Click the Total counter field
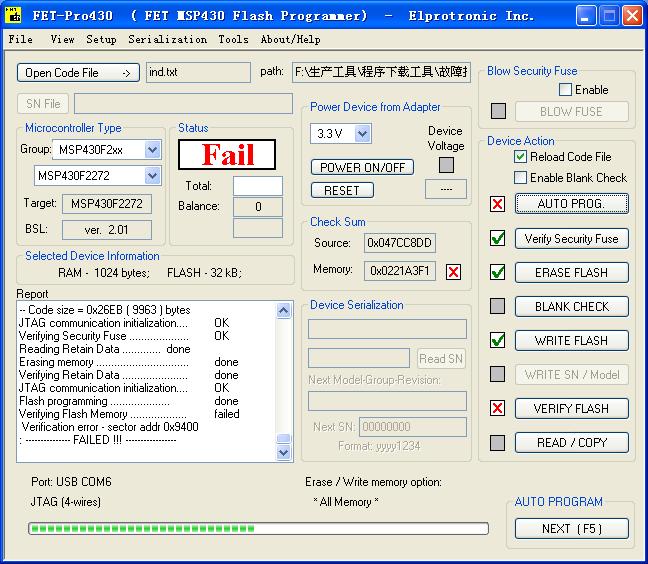 tap(258, 186)
